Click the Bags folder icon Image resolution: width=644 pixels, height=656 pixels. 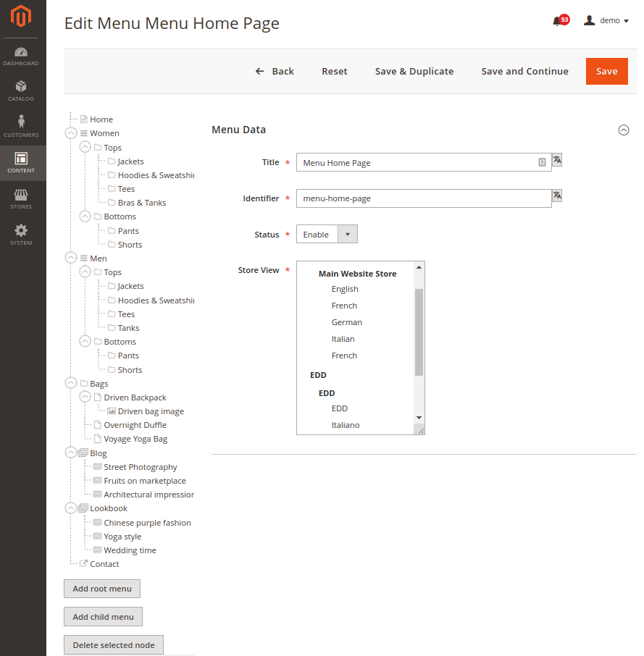[x=84, y=383]
